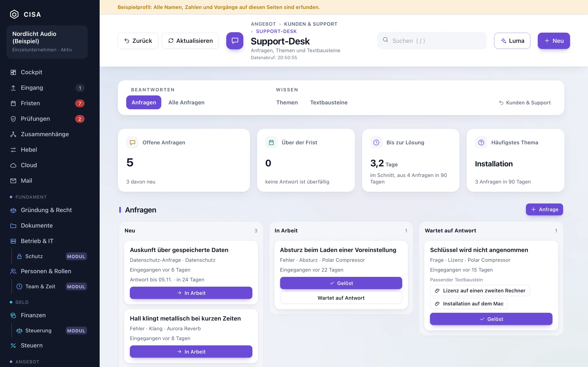Viewport: 588px width, 367px height.
Task: Open the Cloud icon item
Action: click(x=13, y=165)
